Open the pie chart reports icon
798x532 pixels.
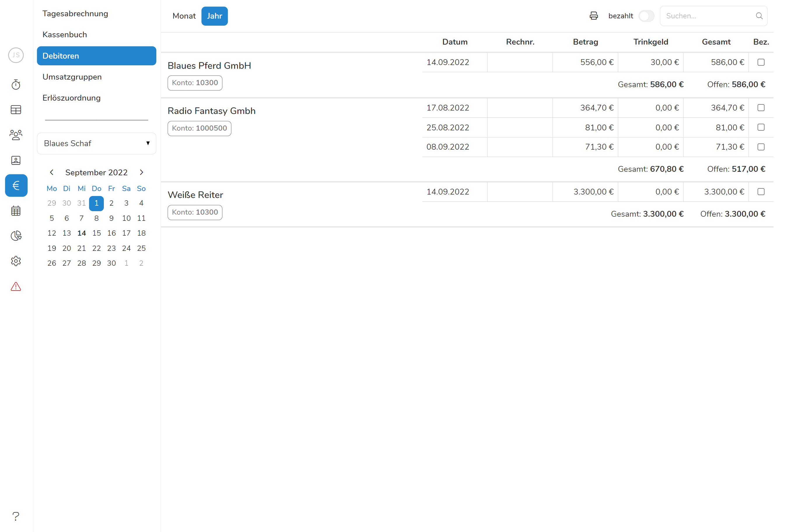pos(16,236)
